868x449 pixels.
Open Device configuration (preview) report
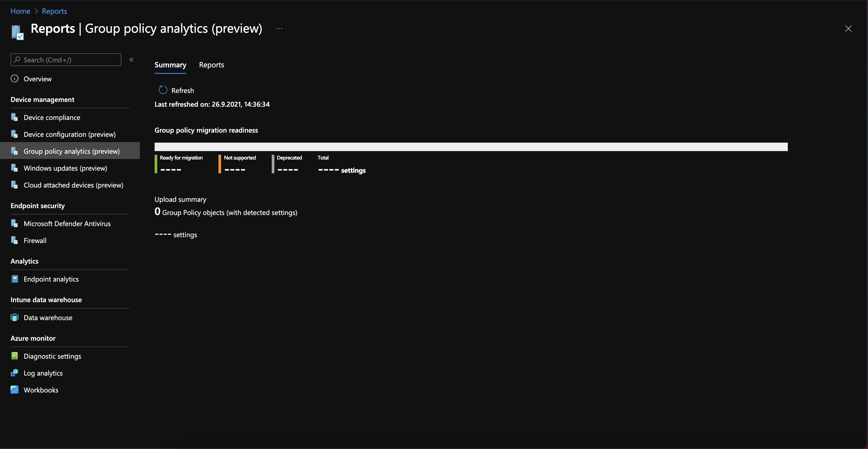coord(70,134)
